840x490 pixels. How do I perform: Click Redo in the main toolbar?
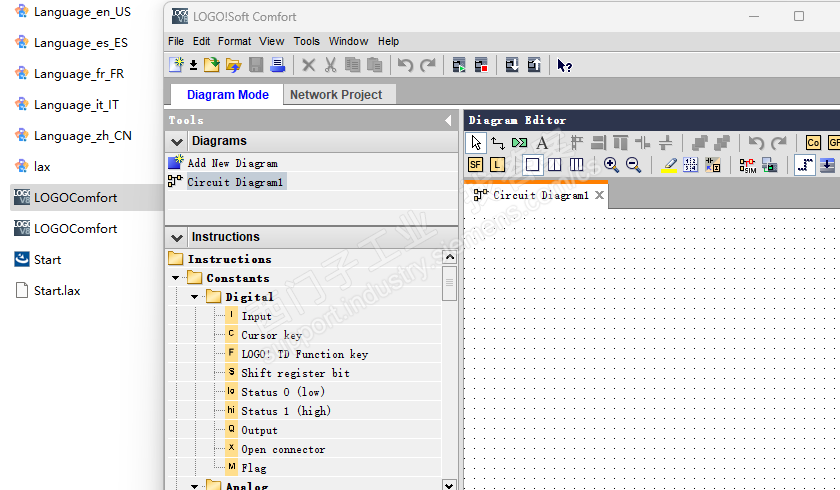point(428,65)
